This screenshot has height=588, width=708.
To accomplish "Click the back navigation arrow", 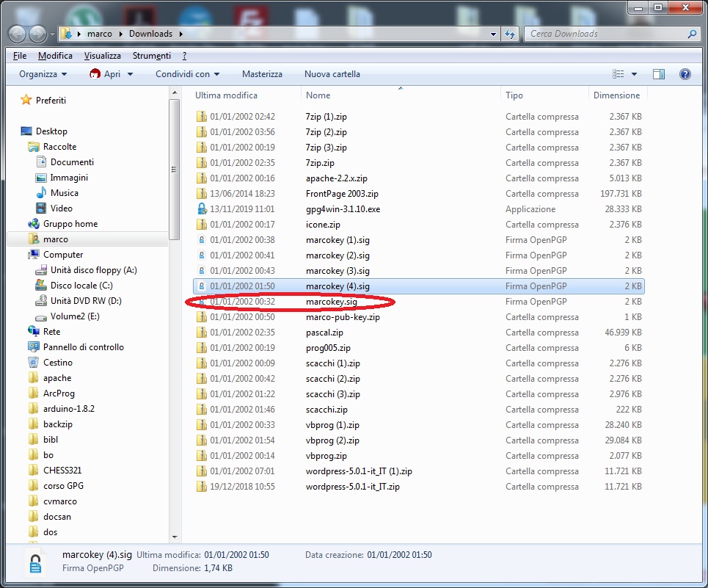I will [18, 34].
